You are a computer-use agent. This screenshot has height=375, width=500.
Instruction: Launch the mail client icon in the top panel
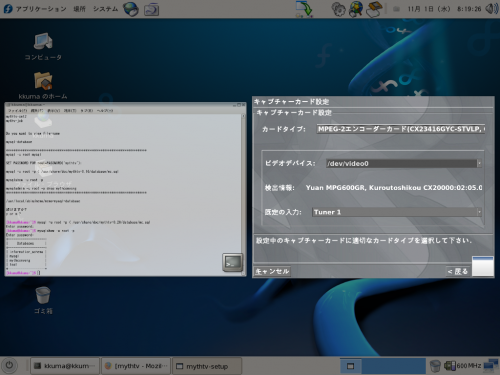[x=151, y=9]
